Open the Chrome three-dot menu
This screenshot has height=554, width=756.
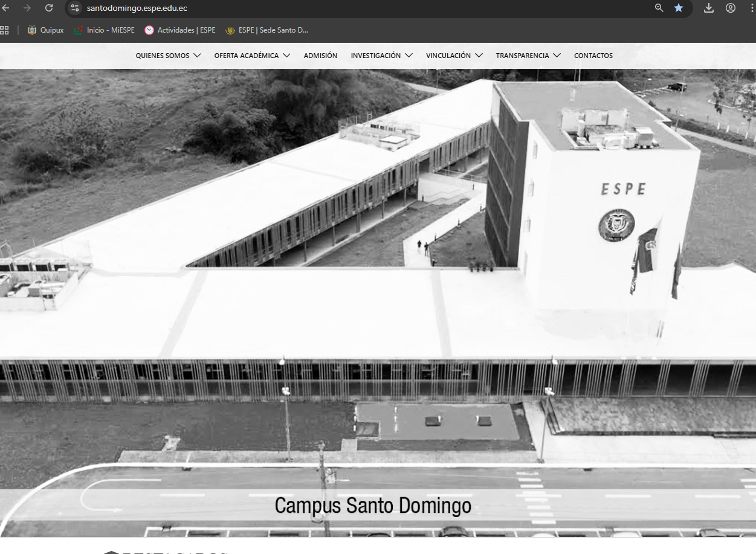point(752,8)
